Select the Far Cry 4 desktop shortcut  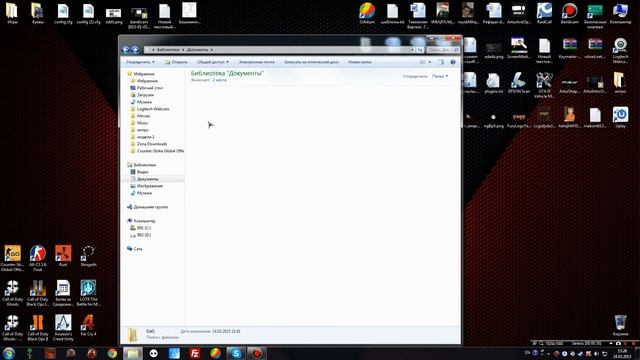click(88, 325)
